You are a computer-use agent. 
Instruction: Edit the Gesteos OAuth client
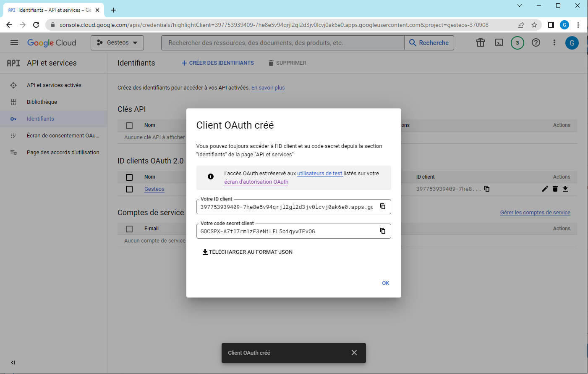545,189
